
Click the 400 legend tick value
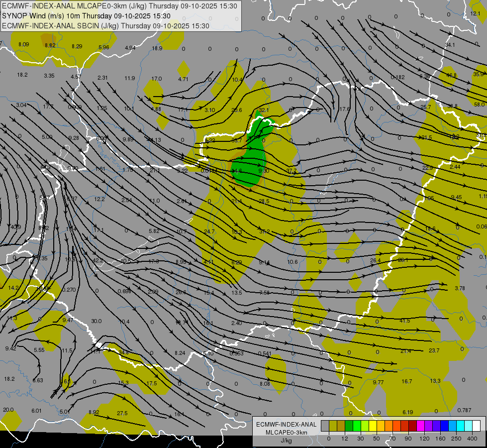click(x=472, y=439)
